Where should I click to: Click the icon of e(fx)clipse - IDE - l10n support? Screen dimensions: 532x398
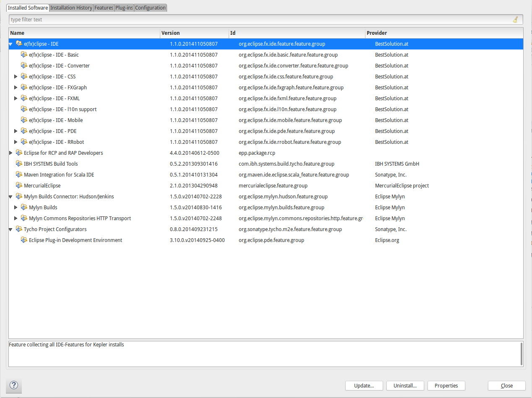pos(24,109)
